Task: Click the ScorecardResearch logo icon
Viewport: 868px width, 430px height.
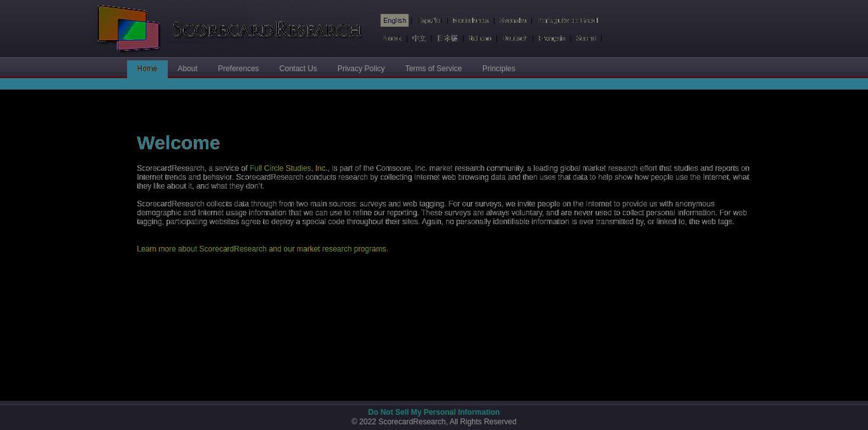Action: 128,28
